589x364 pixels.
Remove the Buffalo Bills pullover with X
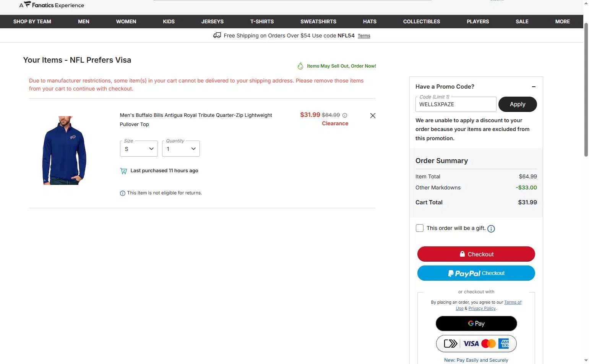(x=373, y=116)
